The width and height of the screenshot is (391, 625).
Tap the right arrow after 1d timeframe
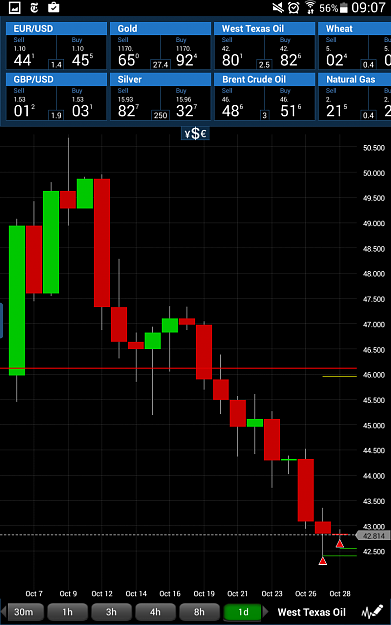point(265,612)
